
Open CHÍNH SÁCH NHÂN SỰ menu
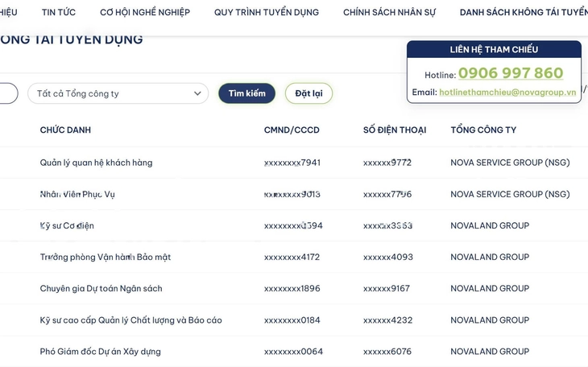[x=389, y=12]
